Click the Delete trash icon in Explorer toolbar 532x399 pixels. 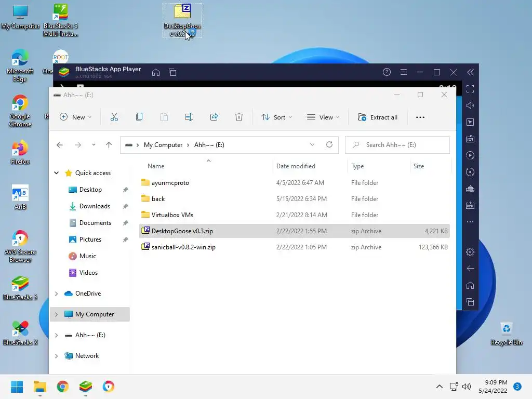[239, 117]
